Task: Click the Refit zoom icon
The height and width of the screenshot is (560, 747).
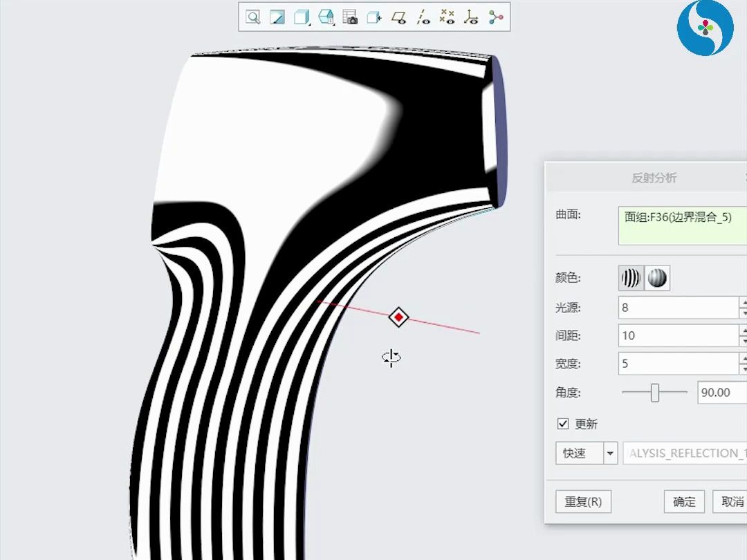Action: [x=253, y=17]
